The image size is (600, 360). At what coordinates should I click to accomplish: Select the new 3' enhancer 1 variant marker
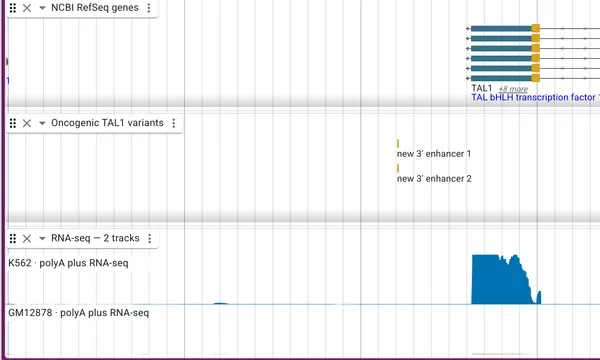[x=398, y=143]
